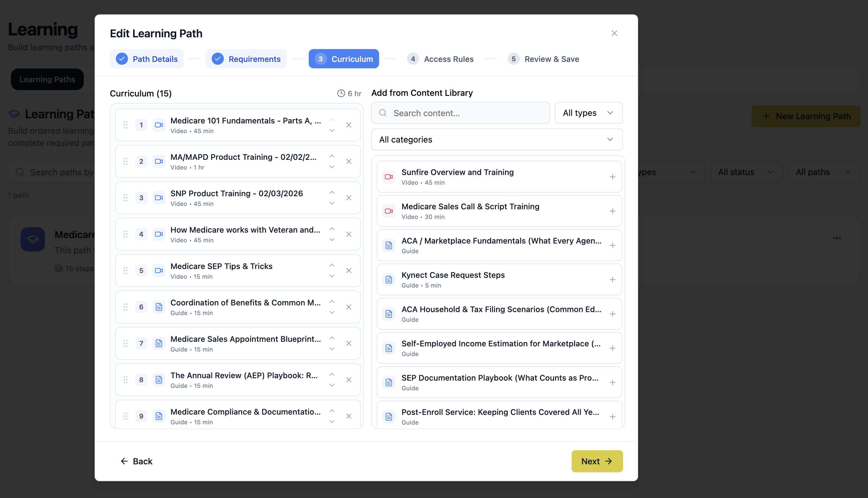This screenshot has width=868, height=498.
Task: Move AEP Playbook step down
Action: pos(331,385)
